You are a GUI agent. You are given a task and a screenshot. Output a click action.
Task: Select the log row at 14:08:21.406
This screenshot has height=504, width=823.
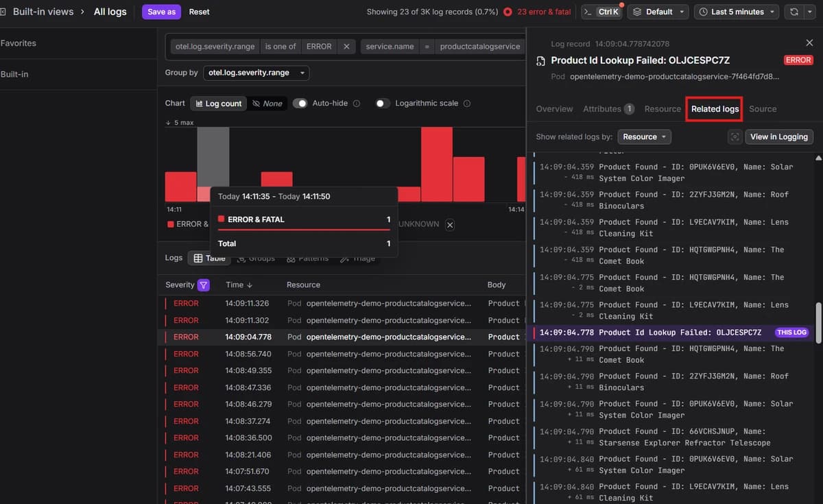point(342,455)
